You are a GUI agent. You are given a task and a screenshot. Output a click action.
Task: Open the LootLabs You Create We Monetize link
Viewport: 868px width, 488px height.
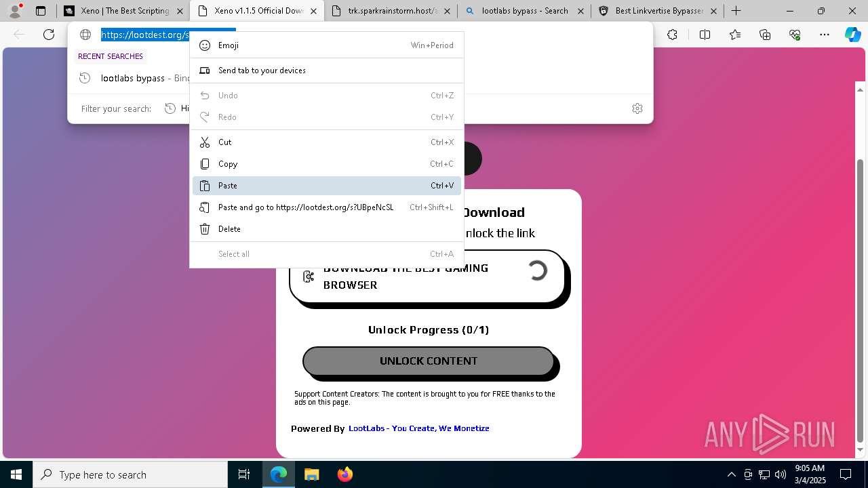[418, 428]
